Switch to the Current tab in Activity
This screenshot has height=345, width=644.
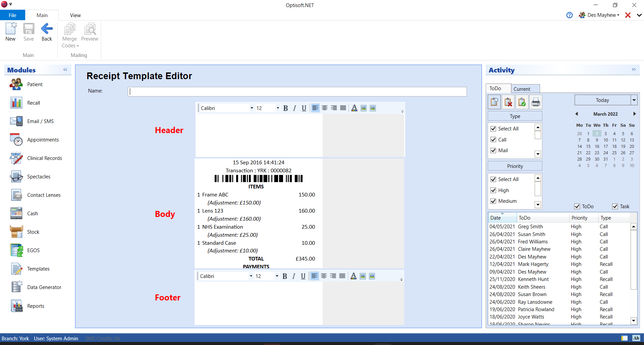point(526,89)
